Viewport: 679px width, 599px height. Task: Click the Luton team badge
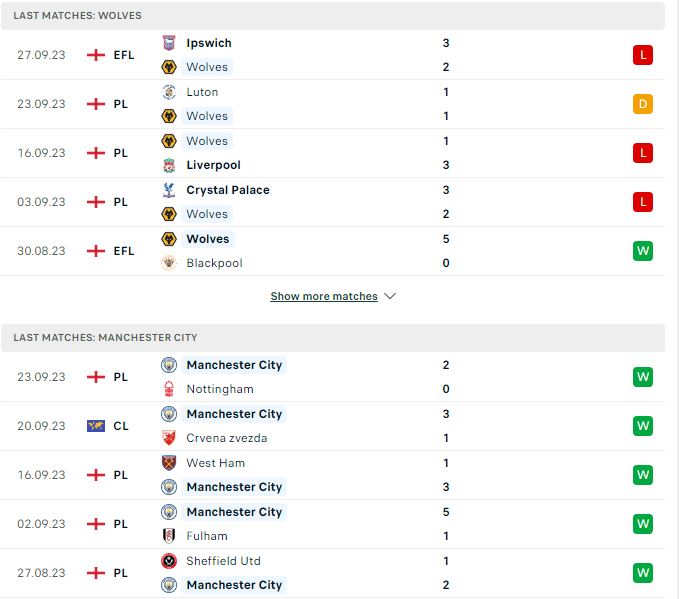click(169, 92)
